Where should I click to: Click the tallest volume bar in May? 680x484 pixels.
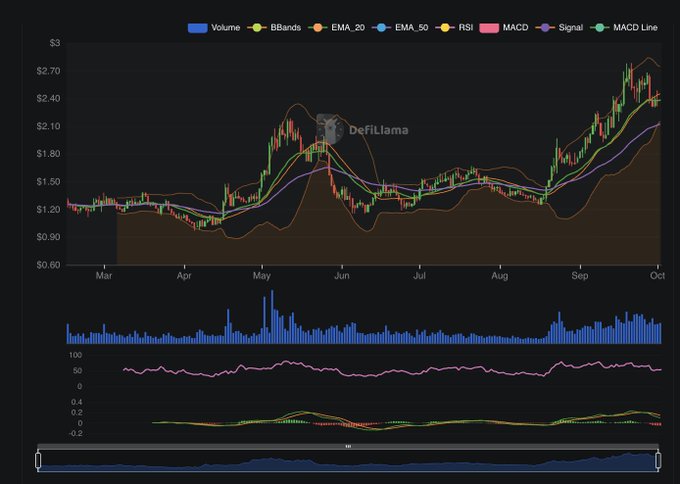(272, 317)
